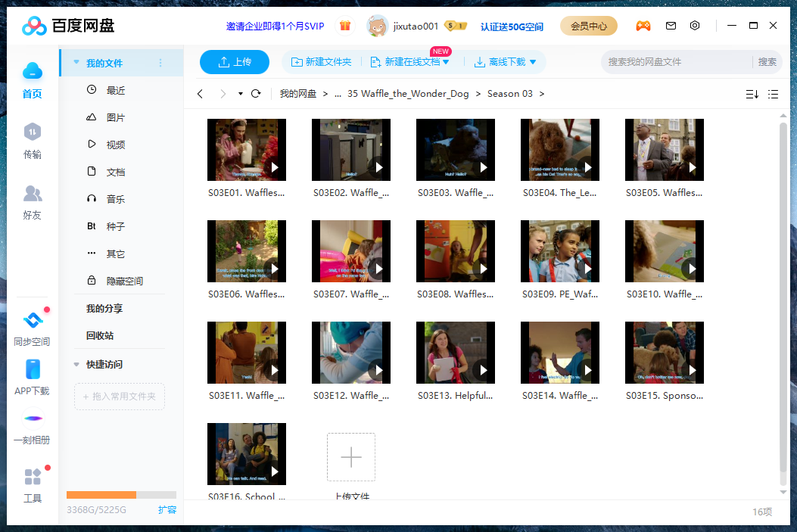Click the 会员中心 button

(x=589, y=26)
